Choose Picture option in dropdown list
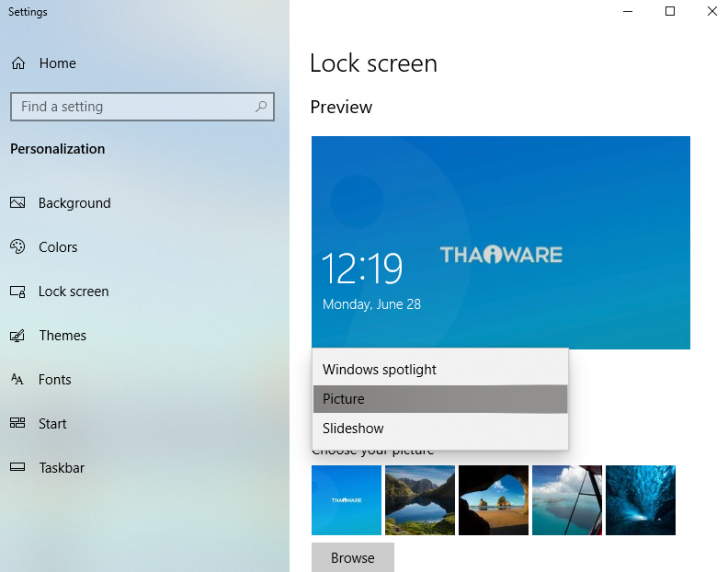The image size is (728, 572). click(440, 399)
